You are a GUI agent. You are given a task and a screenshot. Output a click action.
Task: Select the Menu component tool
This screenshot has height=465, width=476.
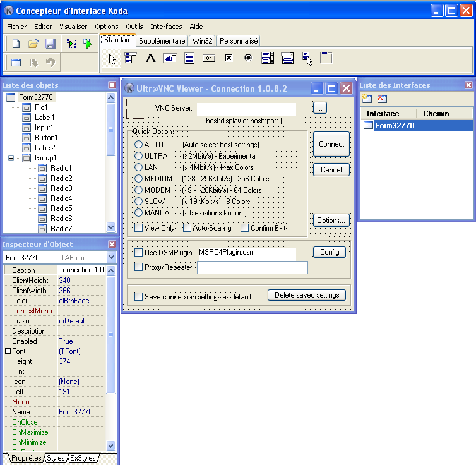[131, 58]
